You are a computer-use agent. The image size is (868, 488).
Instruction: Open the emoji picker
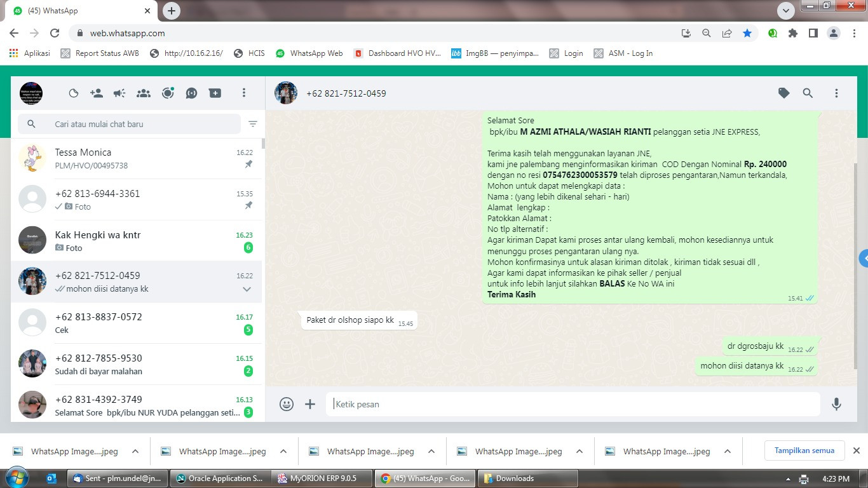tap(287, 404)
